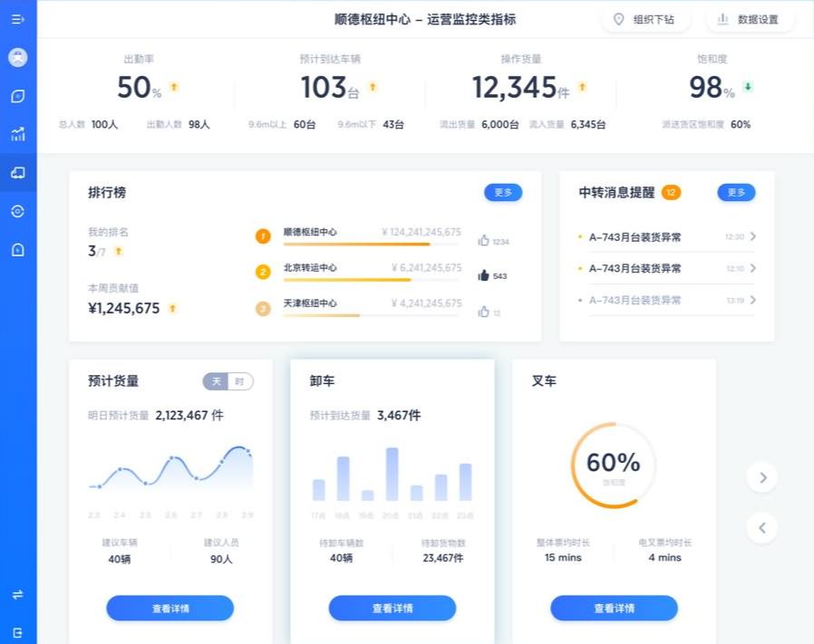Viewport: 814px width, 644px height.
Task: Click the user avatar icon in the sidebar
Action: [x=18, y=57]
